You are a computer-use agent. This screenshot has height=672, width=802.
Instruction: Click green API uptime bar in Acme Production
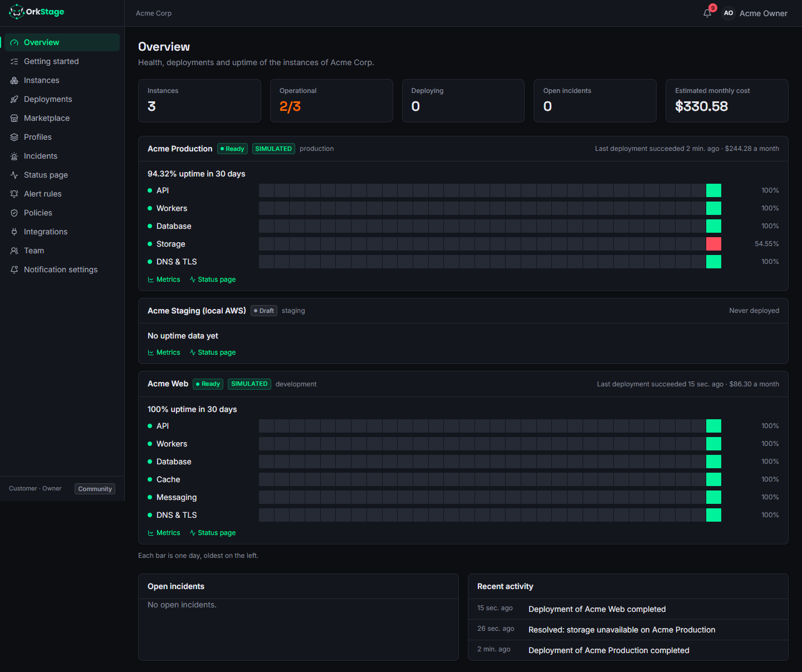713,190
